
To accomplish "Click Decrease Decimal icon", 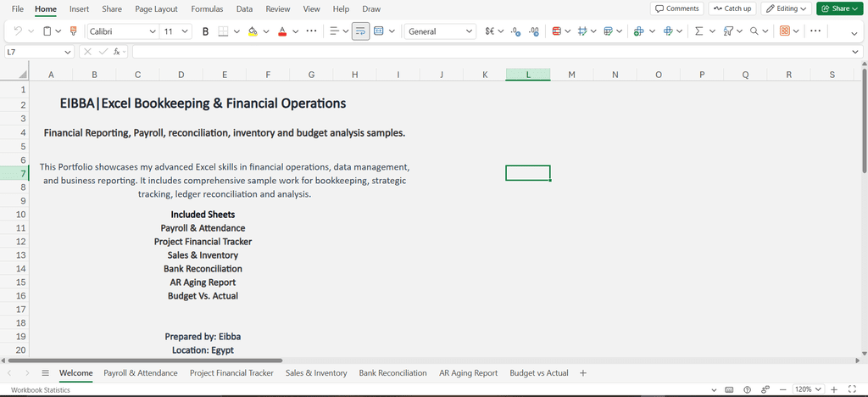I will coord(515,31).
